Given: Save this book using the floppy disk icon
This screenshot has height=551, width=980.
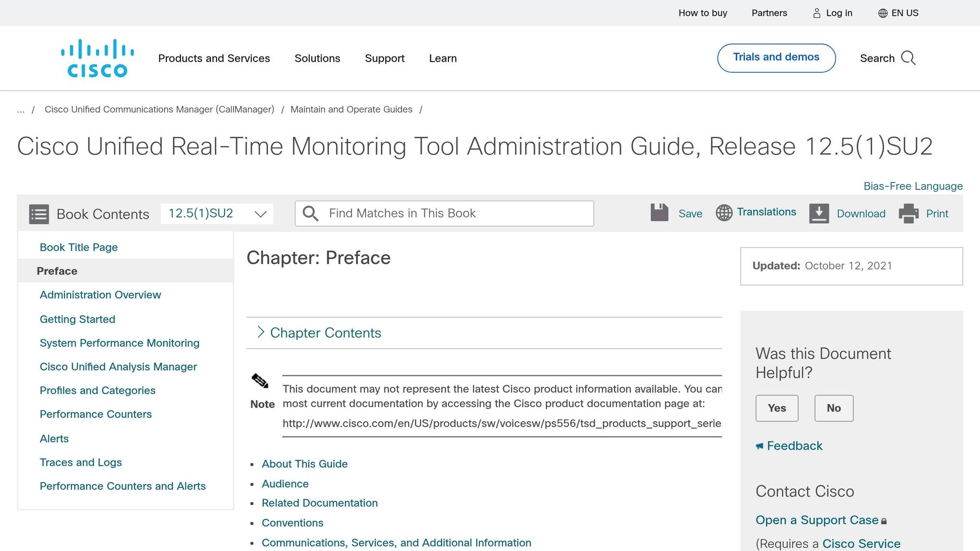Looking at the screenshot, I should coord(659,213).
